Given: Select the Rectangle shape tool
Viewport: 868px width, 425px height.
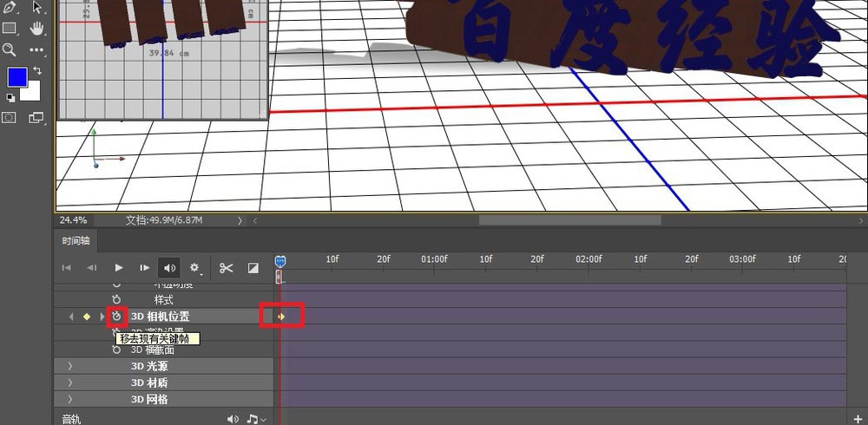Looking at the screenshot, I should [x=9, y=28].
